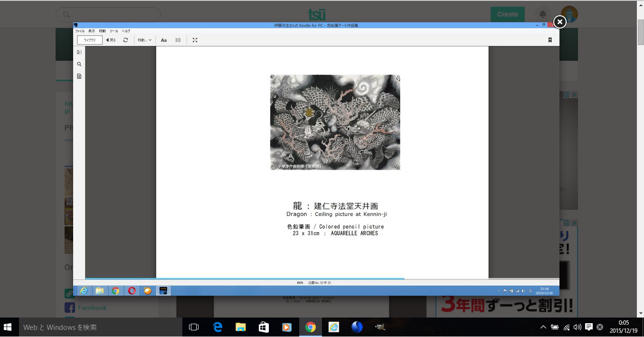Open the Windows Store taskbar icon
The width and height of the screenshot is (644, 337).
click(x=264, y=327)
